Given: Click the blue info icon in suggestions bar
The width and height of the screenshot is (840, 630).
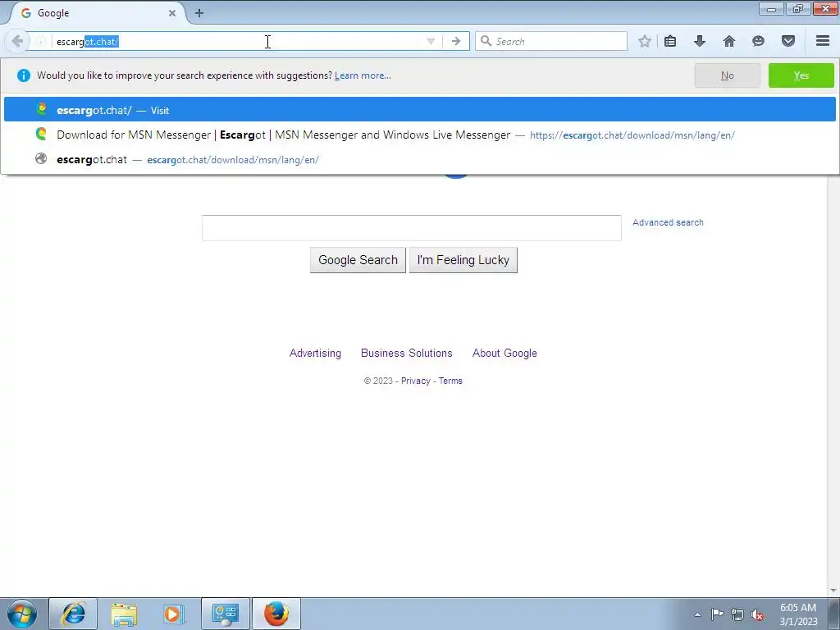Looking at the screenshot, I should pyautogui.click(x=24, y=75).
